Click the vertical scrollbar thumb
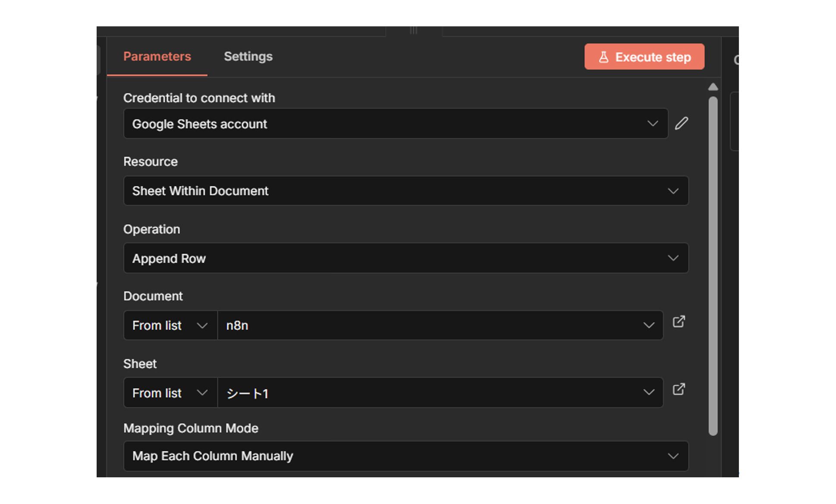The height and width of the screenshot is (504, 836). pyautogui.click(x=713, y=265)
